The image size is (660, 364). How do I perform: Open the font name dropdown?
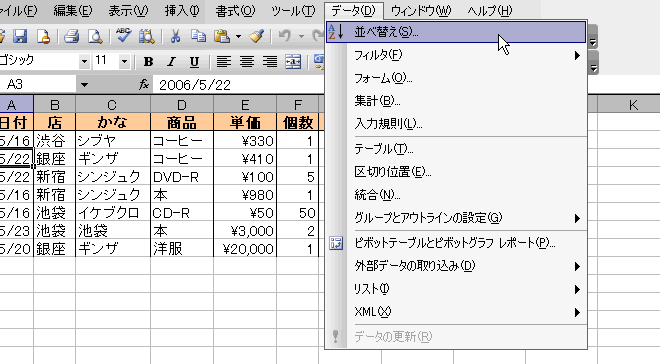click(84, 62)
